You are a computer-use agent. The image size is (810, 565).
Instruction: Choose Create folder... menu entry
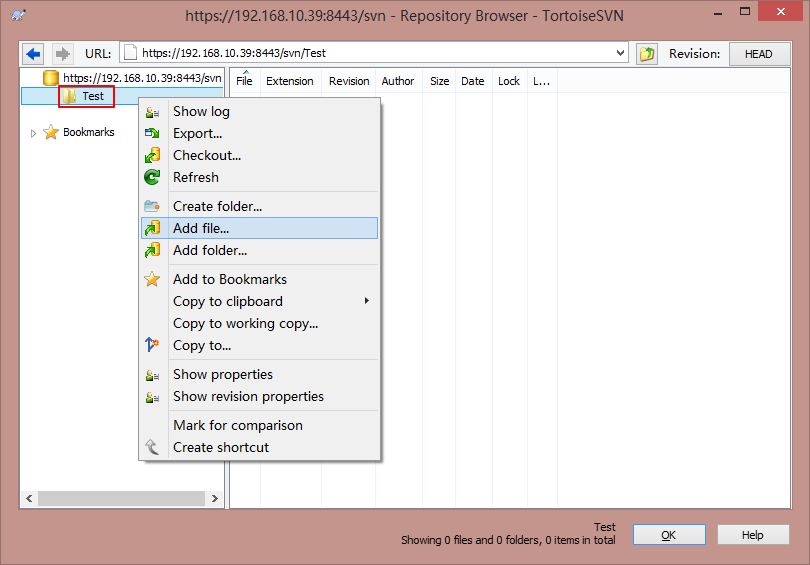pyautogui.click(x=259, y=206)
